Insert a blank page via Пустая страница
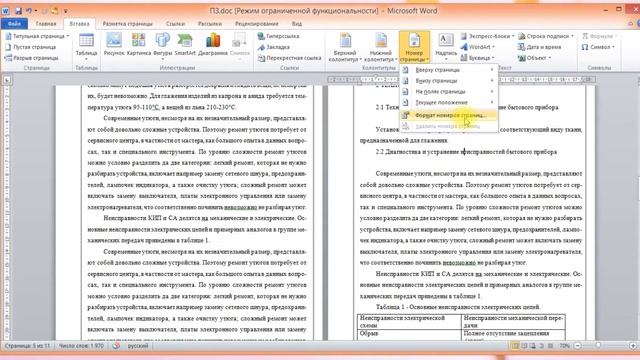 [x=31, y=47]
